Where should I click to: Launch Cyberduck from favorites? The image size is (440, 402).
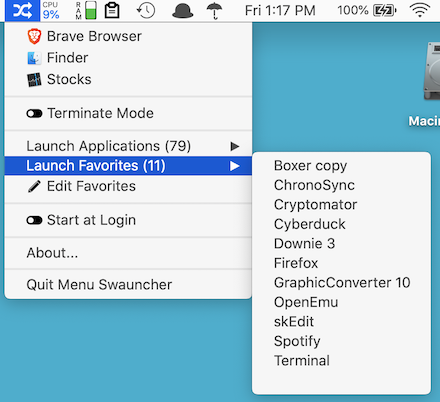[341, 224]
